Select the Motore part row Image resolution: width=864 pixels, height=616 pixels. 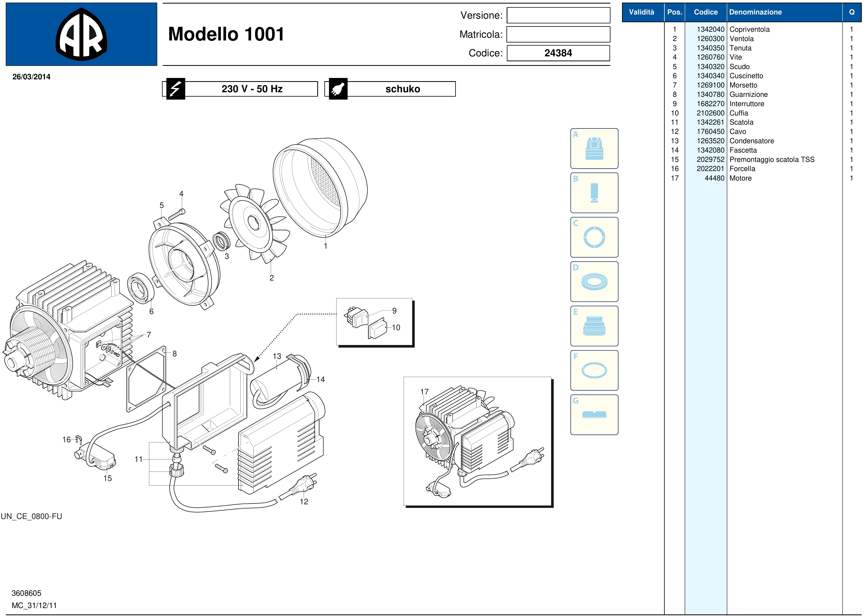tap(740, 178)
